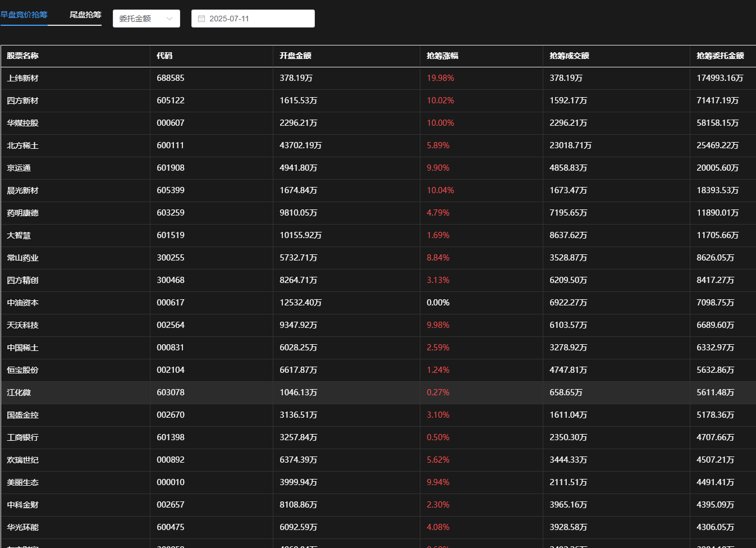Click the 抢筹涨幅 column header

tap(443, 56)
